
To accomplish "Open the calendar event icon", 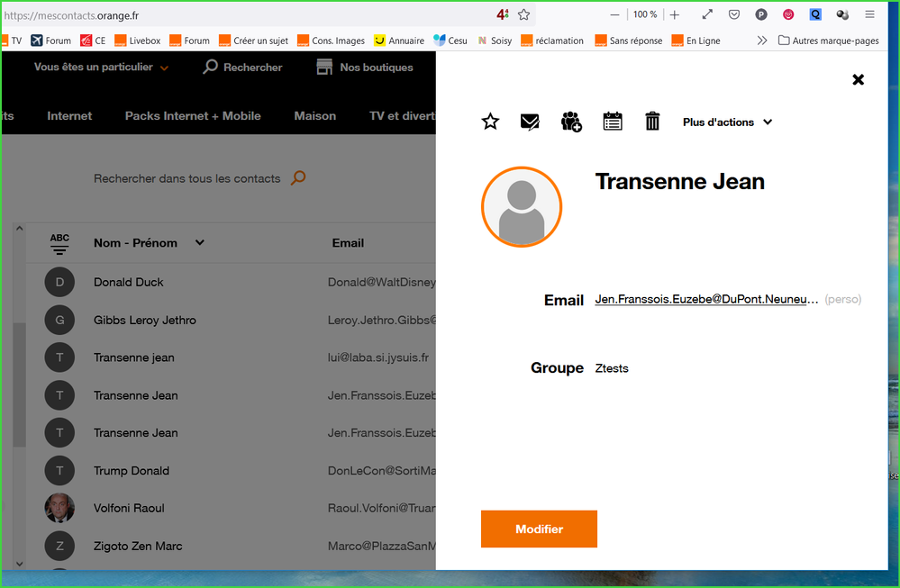I will pyautogui.click(x=613, y=122).
